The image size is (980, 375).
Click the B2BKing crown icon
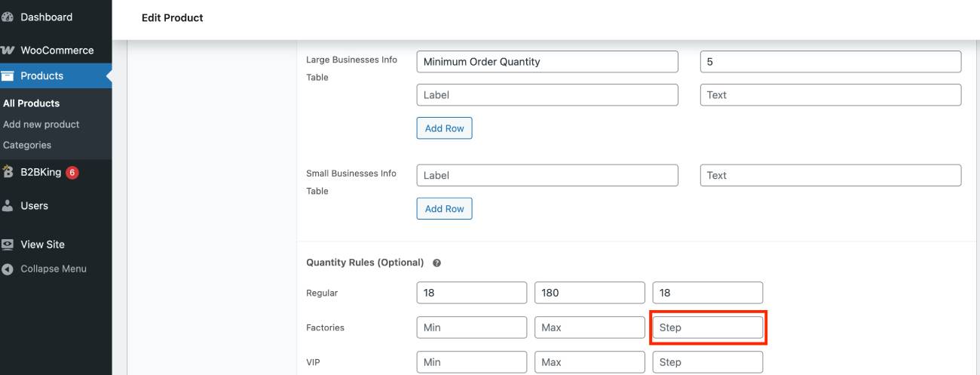click(8, 172)
